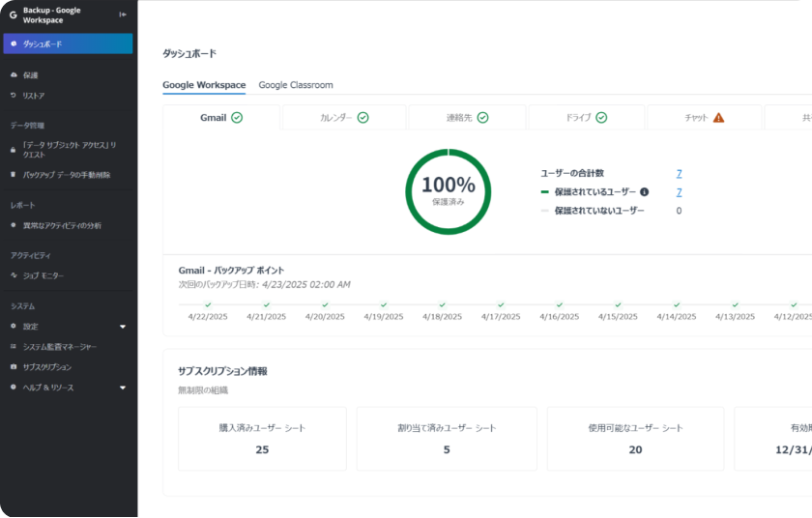Image resolution: width=812 pixels, height=518 pixels.
Task: Click the info icon beside 保護されているユーザー
Action: pos(644,192)
